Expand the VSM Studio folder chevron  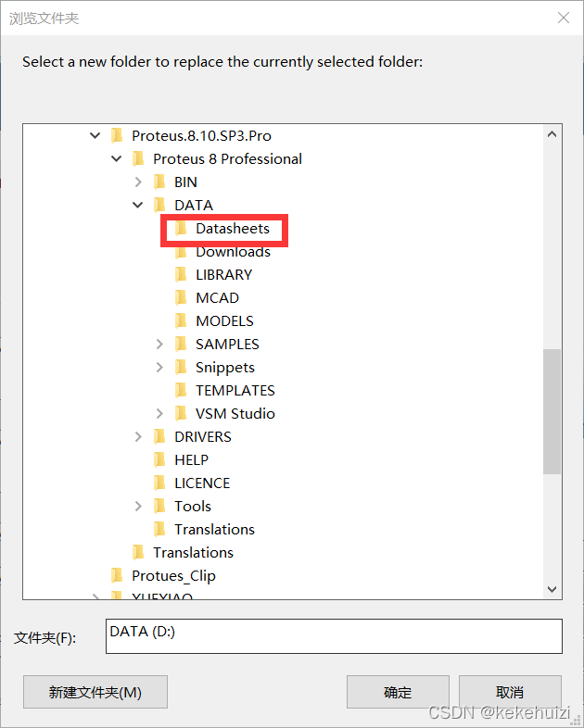pyautogui.click(x=159, y=414)
